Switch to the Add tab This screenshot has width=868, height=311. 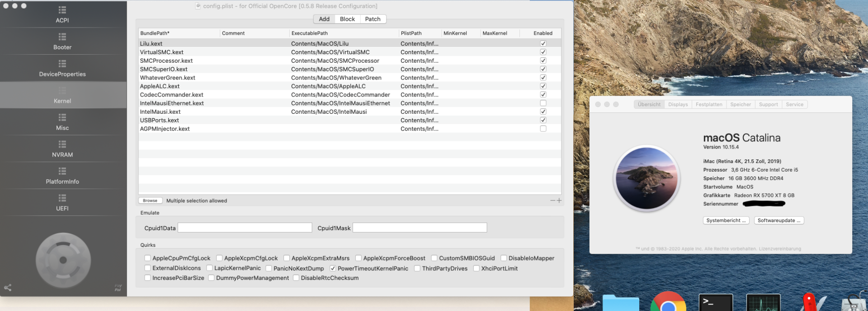coord(324,19)
